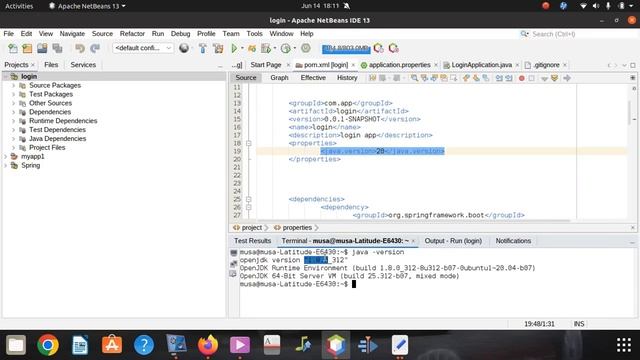Expand the myapp1 project

[5, 157]
